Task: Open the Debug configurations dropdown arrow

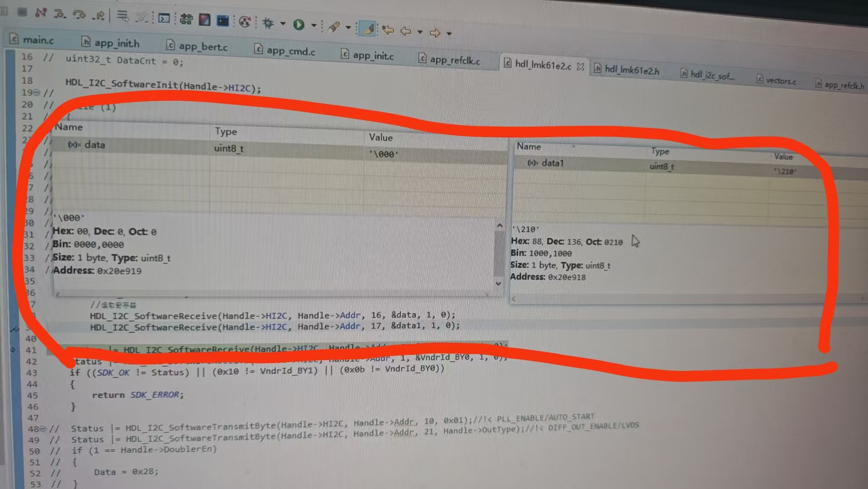Action: click(x=283, y=23)
